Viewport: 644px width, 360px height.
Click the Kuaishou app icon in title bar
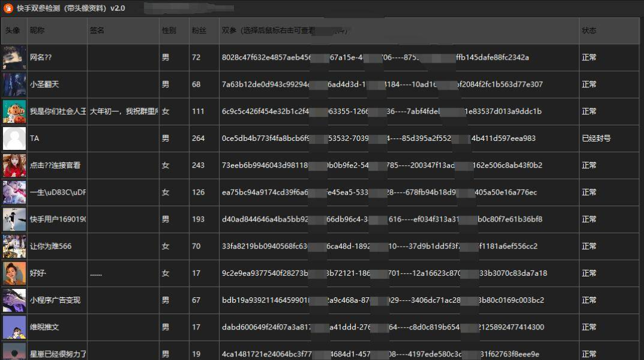(8, 8)
